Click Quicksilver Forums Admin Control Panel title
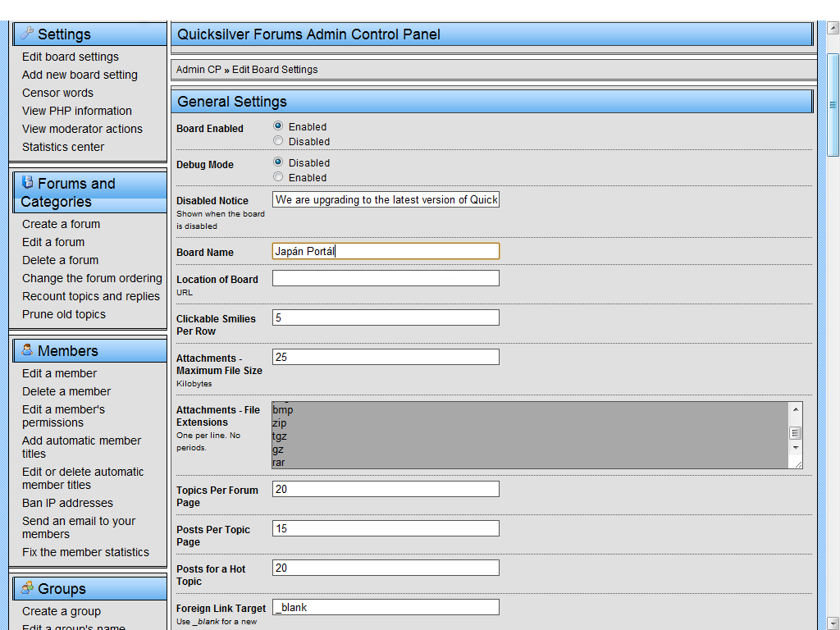 point(308,34)
